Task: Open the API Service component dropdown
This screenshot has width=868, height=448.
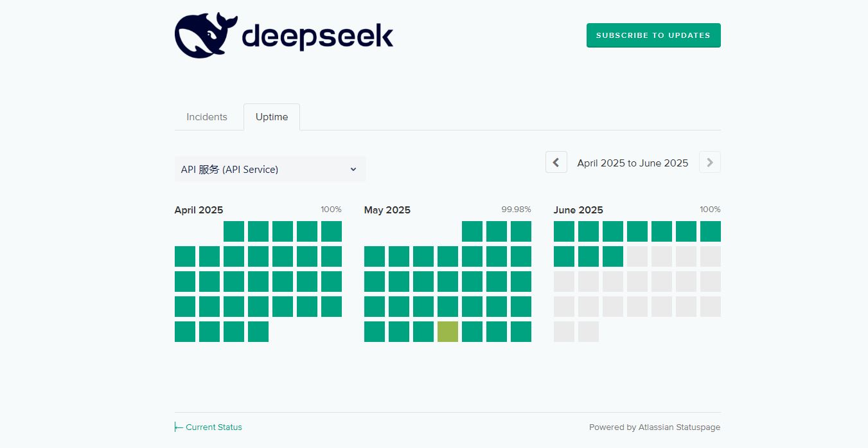Action: tap(270, 169)
